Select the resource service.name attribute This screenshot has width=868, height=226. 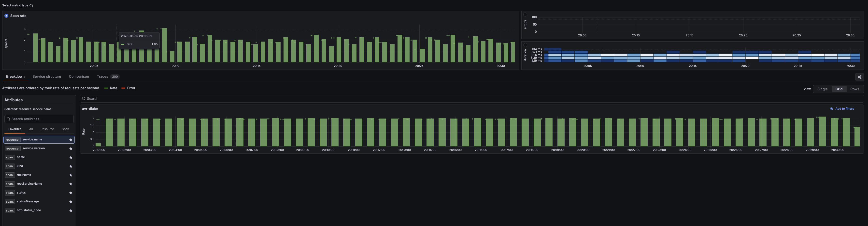point(39,140)
